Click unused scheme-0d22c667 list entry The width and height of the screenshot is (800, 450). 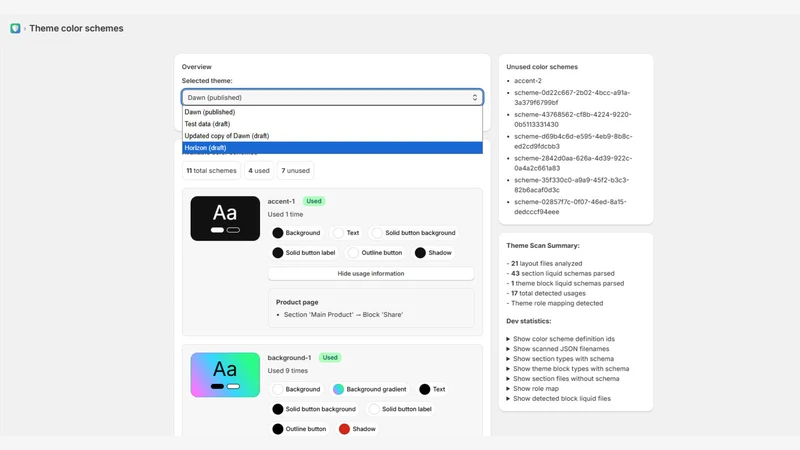(x=572, y=97)
